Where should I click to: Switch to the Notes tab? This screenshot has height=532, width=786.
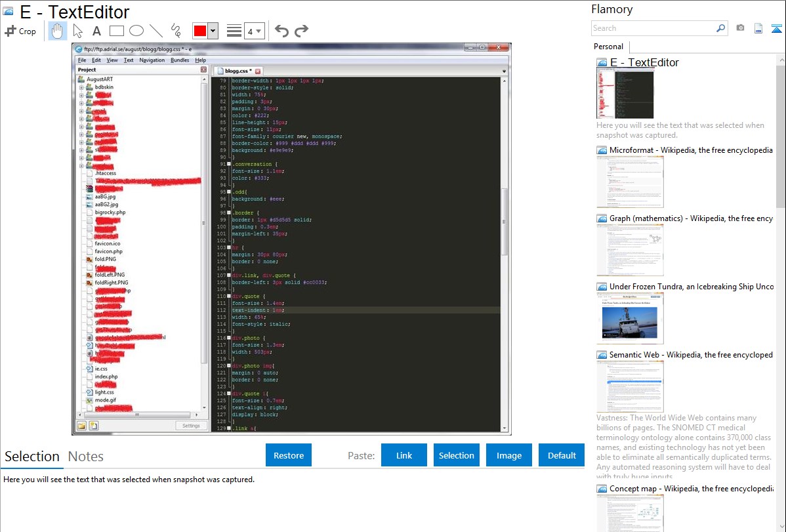[x=86, y=457]
